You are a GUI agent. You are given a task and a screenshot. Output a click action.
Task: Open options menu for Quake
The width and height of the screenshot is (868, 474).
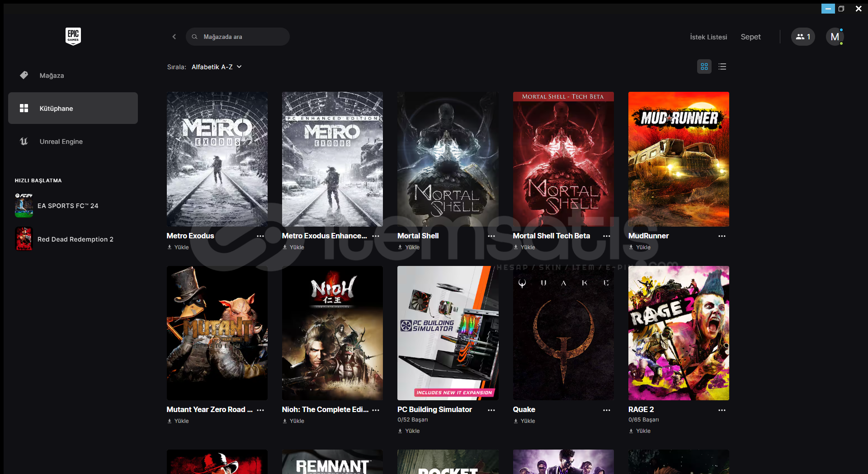coord(607,410)
